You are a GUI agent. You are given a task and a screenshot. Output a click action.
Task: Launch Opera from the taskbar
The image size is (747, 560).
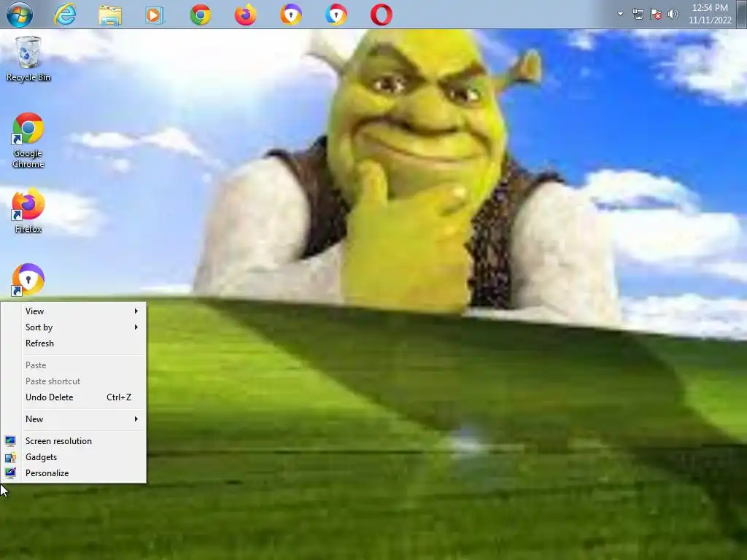382,15
